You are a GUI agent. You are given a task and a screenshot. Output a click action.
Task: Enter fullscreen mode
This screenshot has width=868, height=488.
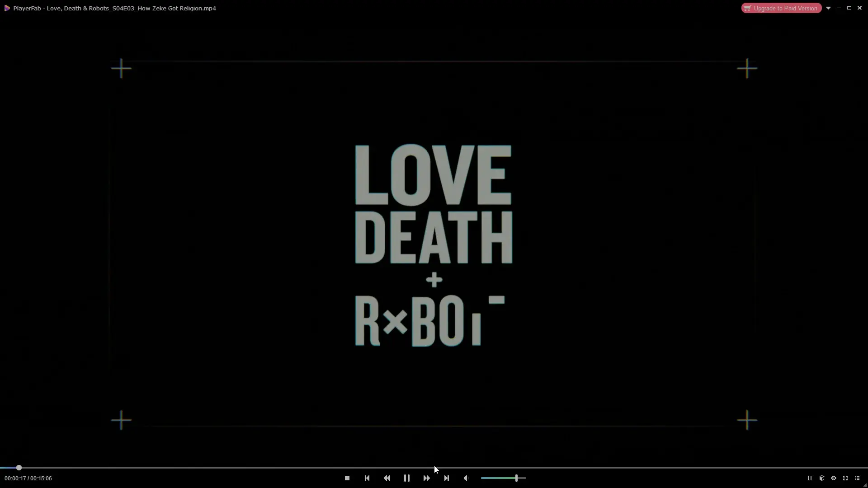[x=845, y=478]
